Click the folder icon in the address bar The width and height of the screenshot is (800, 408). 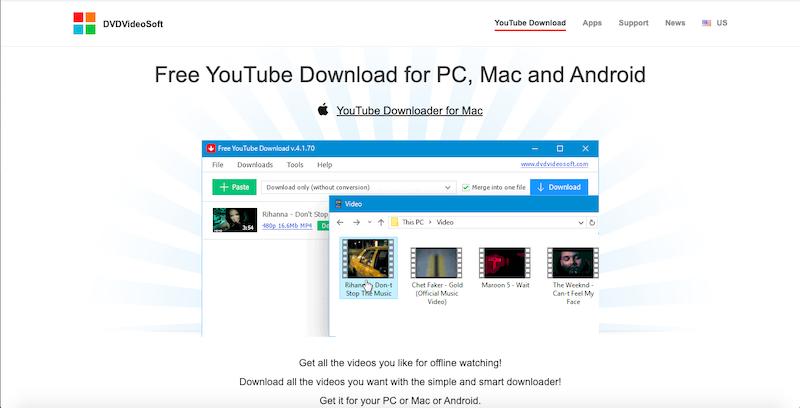coord(394,222)
